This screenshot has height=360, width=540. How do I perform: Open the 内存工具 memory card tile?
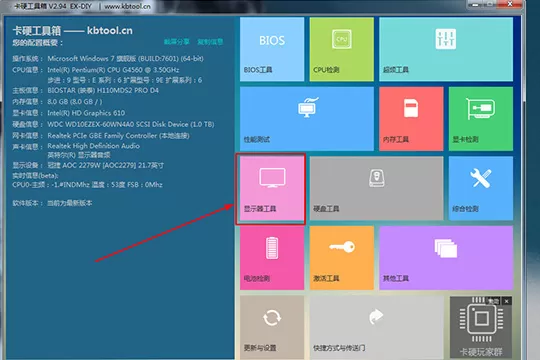[x=411, y=119]
